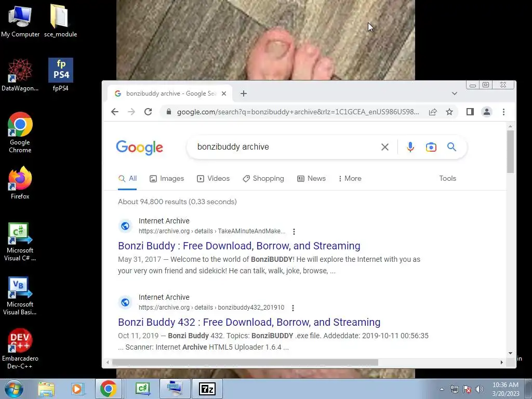Screen dimensions: 532x399
Task: Open Chrome three-dot menu
Action: tap(503, 112)
